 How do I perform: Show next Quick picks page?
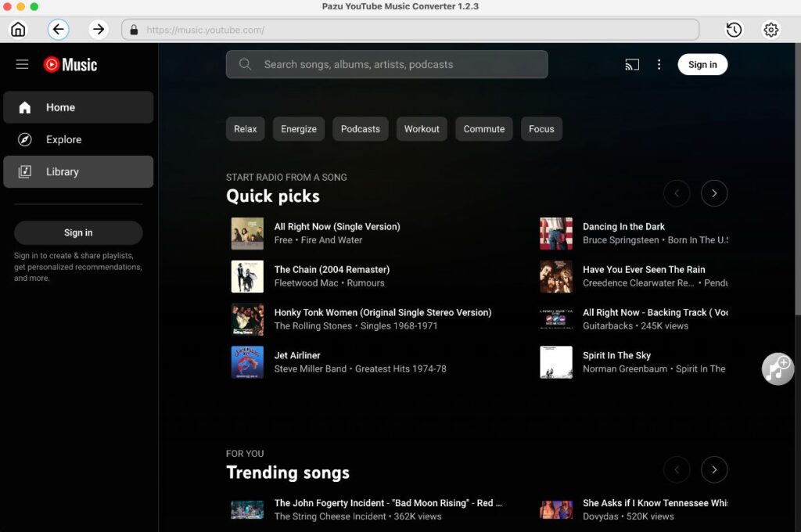point(714,193)
